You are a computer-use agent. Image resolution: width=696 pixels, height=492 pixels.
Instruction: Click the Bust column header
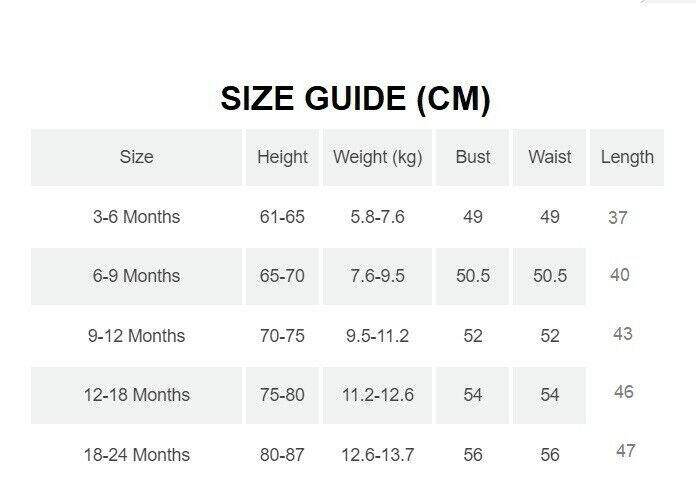pyautogui.click(x=473, y=157)
